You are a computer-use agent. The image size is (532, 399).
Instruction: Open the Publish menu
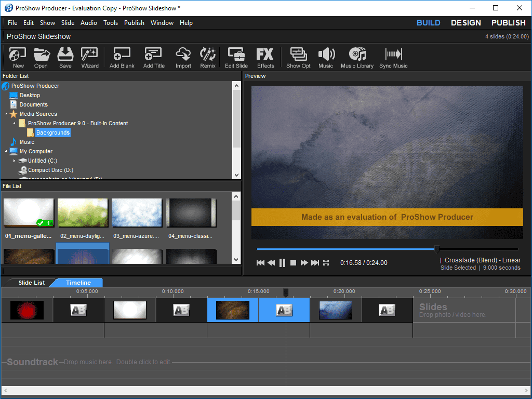pyautogui.click(x=134, y=23)
